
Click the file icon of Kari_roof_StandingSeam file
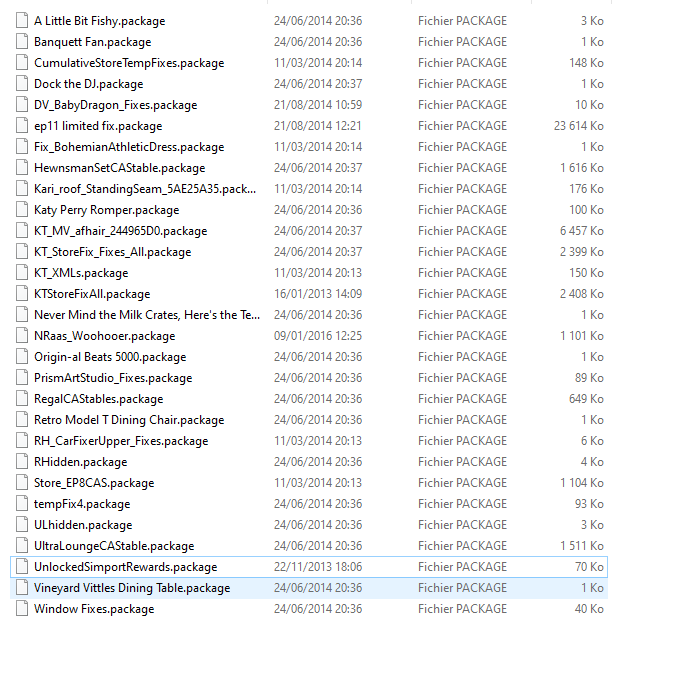[x=22, y=189]
